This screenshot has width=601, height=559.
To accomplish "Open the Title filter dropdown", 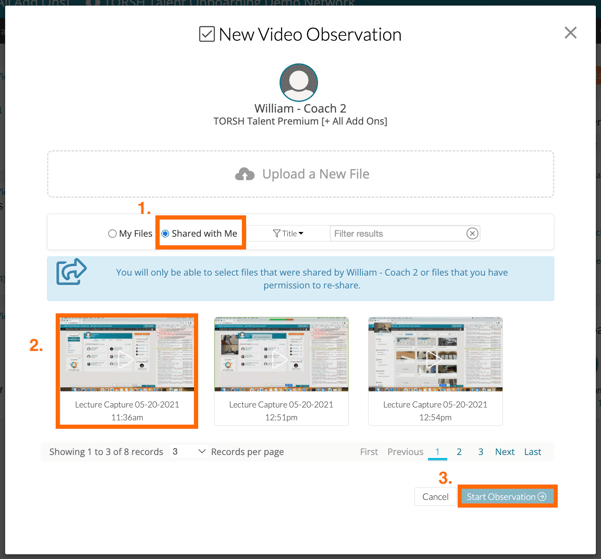I will point(289,233).
